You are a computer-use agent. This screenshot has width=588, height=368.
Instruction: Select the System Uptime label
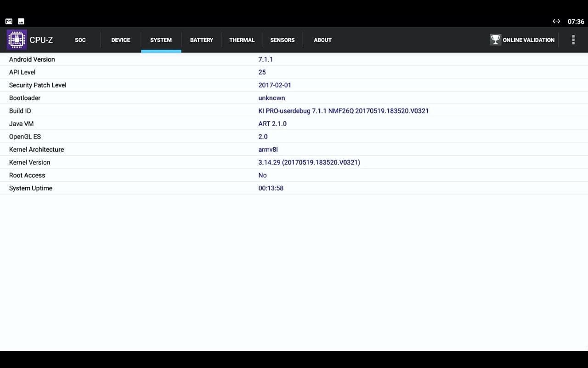click(x=31, y=188)
